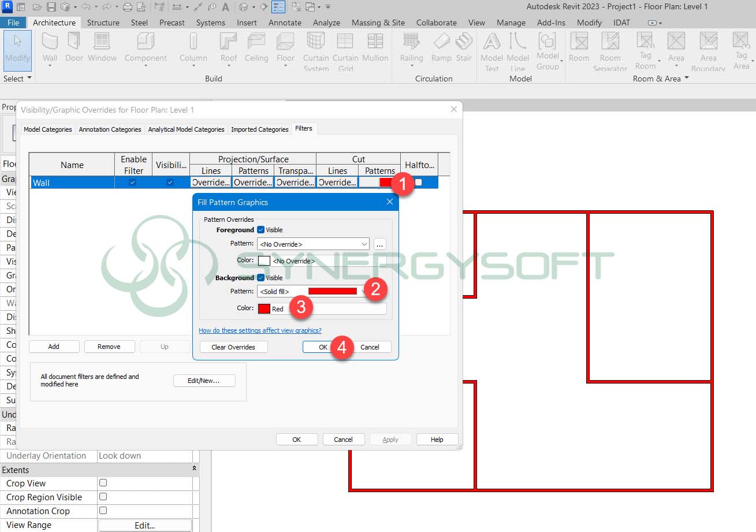This screenshot has height=532, width=756.
Task: Open the Foreground Pattern dropdown
Action: click(x=363, y=244)
